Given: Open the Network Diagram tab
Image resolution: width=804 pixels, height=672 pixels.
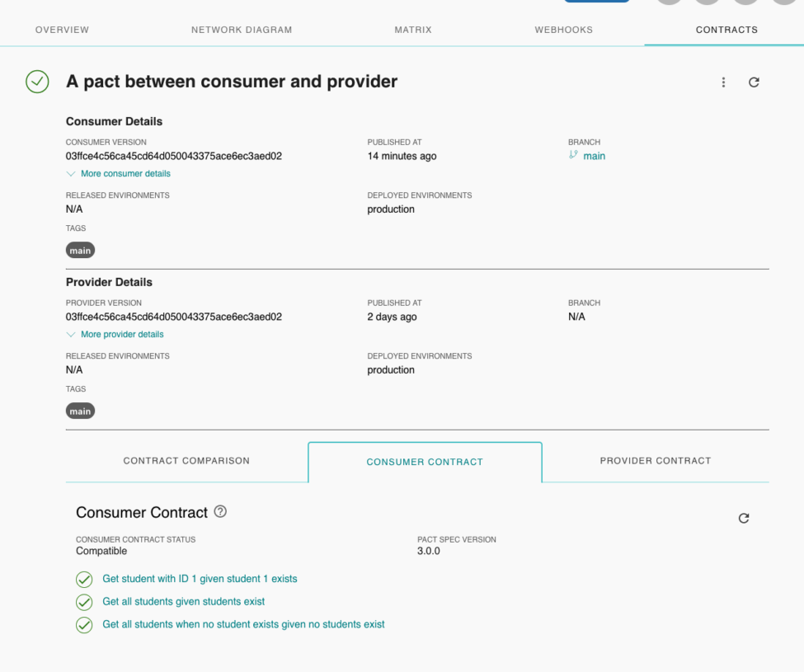Looking at the screenshot, I should (x=242, y=30).
